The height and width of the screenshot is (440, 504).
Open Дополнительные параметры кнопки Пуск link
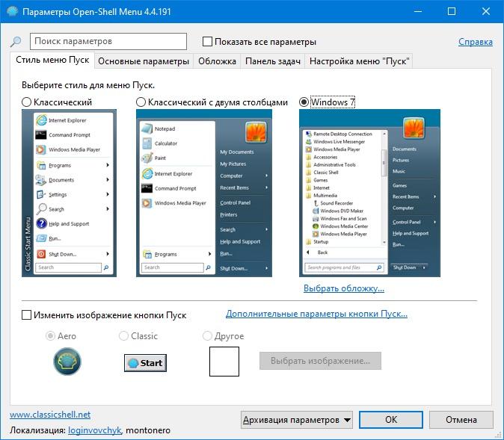[316, 314]
